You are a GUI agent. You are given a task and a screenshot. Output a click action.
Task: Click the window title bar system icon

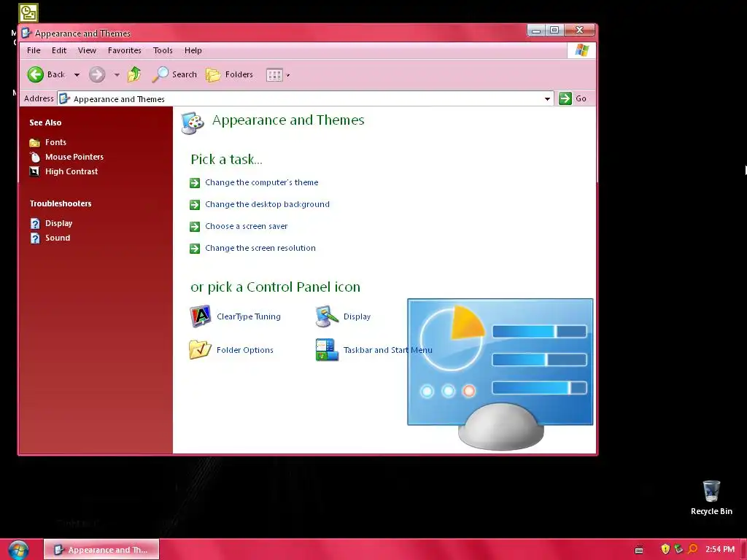coord(26,33)
